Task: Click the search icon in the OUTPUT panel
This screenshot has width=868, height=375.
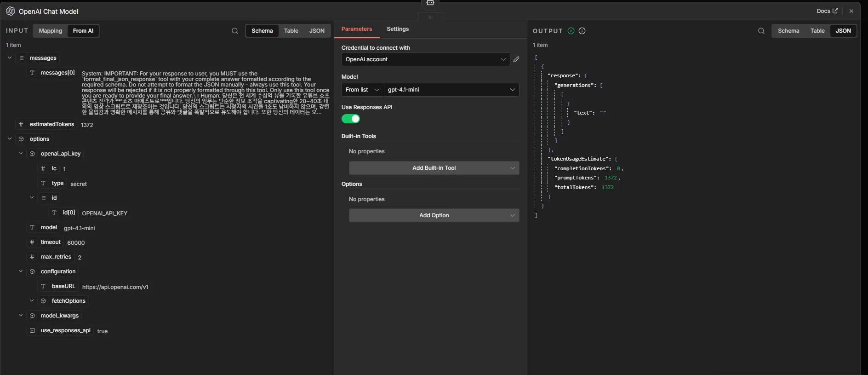Action: point(761,31)
